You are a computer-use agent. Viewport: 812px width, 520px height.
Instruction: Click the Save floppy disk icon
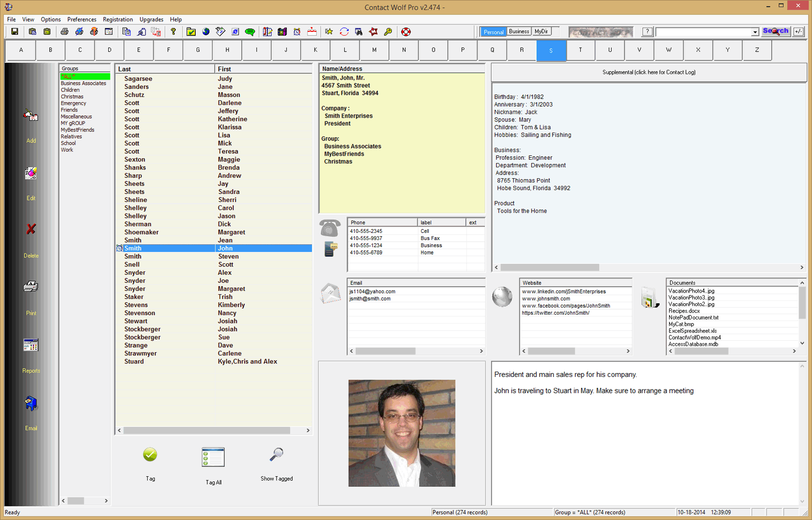click(x=15, y=32)
